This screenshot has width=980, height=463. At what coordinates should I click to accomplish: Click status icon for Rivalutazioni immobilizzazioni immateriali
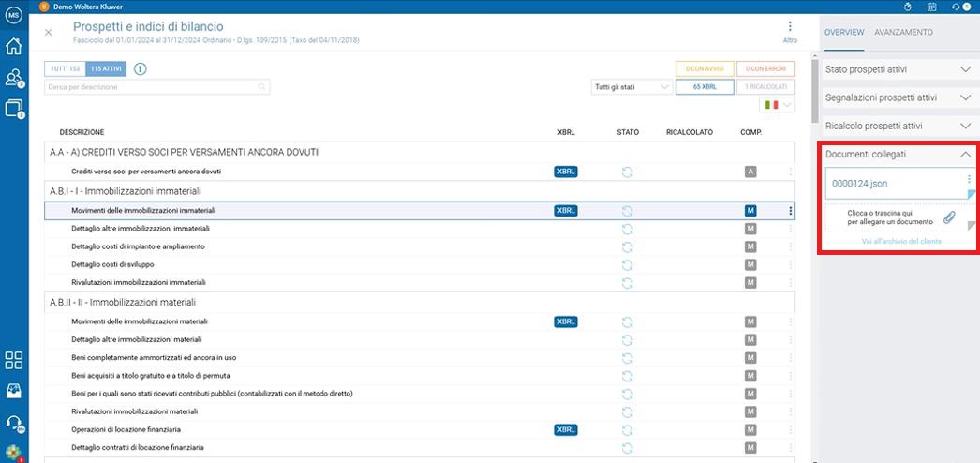628,283
